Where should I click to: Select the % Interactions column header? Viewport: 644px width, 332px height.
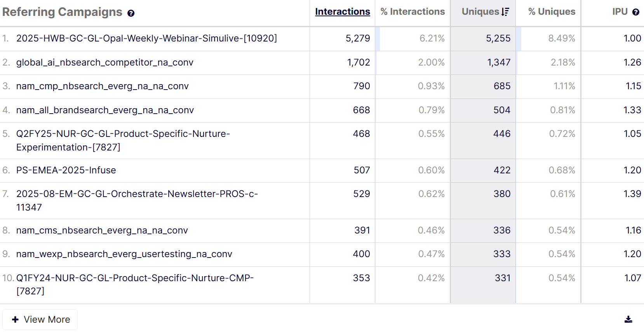413,12
